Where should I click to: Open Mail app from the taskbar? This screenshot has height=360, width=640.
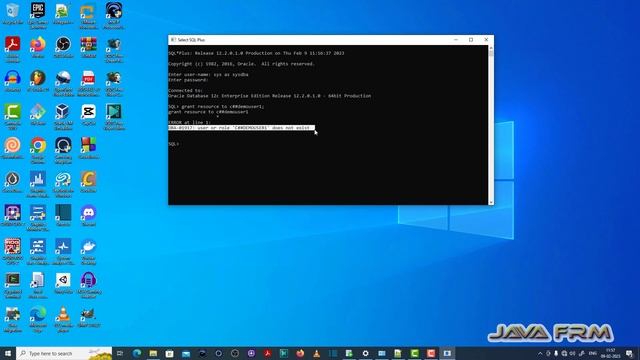186,353
